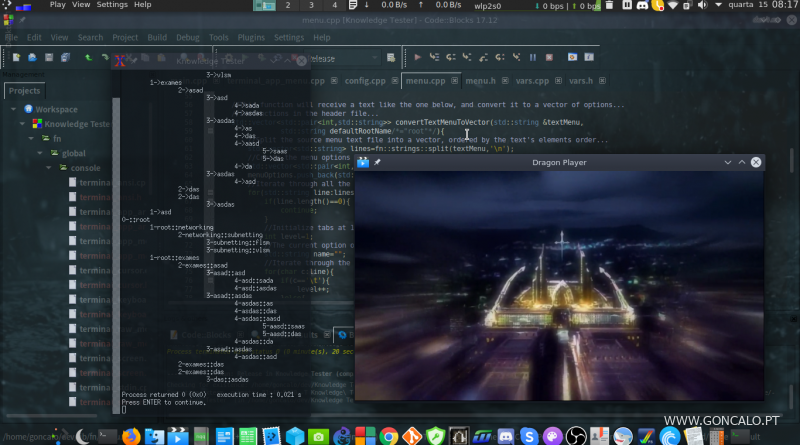Collapse the global folder node
This screenshot has width=800, height=445.
(40, 153)
